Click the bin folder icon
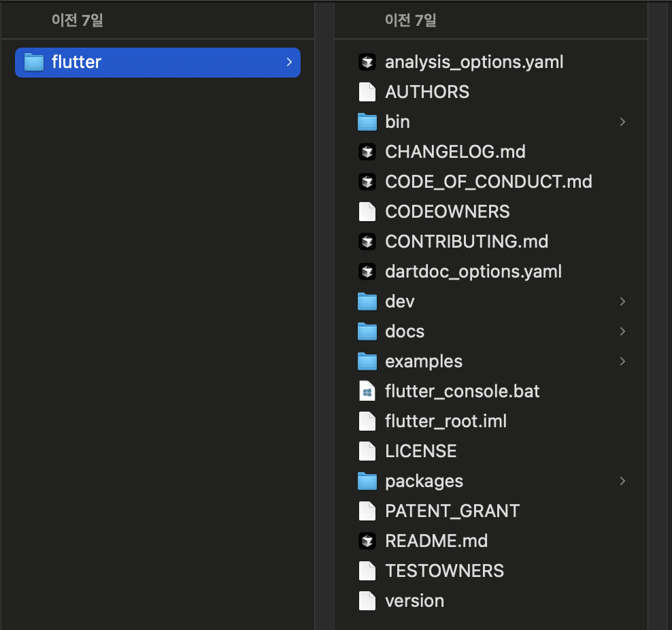 (x=367, y=122)
